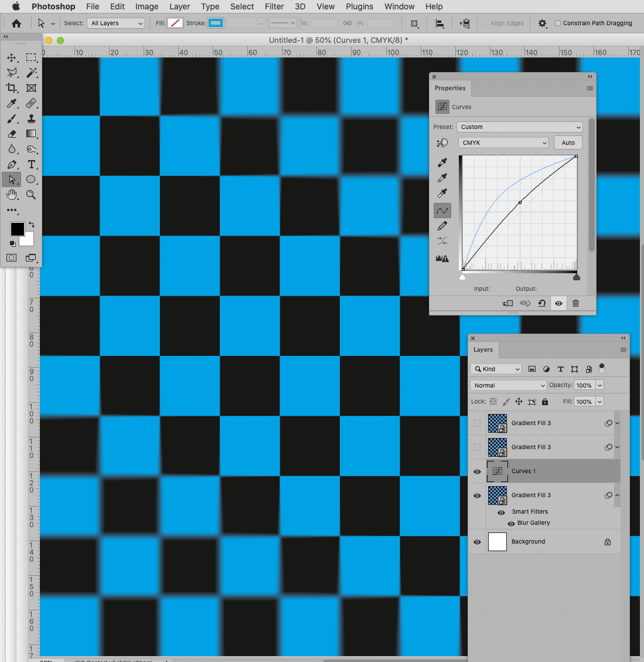Image resolution: width=644 pixels, height=662 pixels.
Task: Show the topmost Gradient Fill 3 layer
Action: pyautogui.click(x=477, y=423)
